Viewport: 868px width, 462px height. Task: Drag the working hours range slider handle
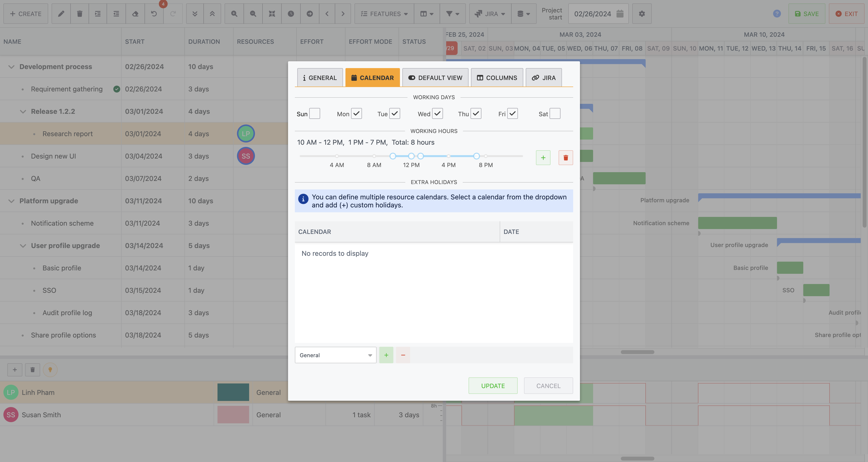[x=393, y=156]
